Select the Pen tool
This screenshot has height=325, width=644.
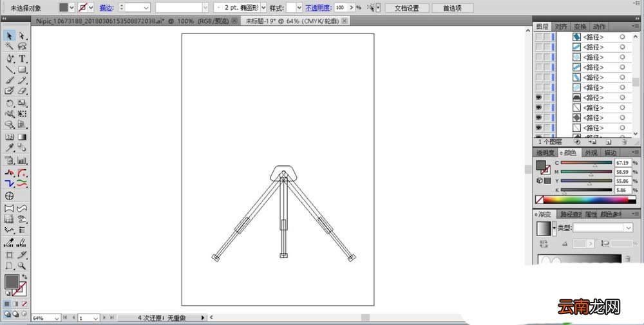[10, 59]
